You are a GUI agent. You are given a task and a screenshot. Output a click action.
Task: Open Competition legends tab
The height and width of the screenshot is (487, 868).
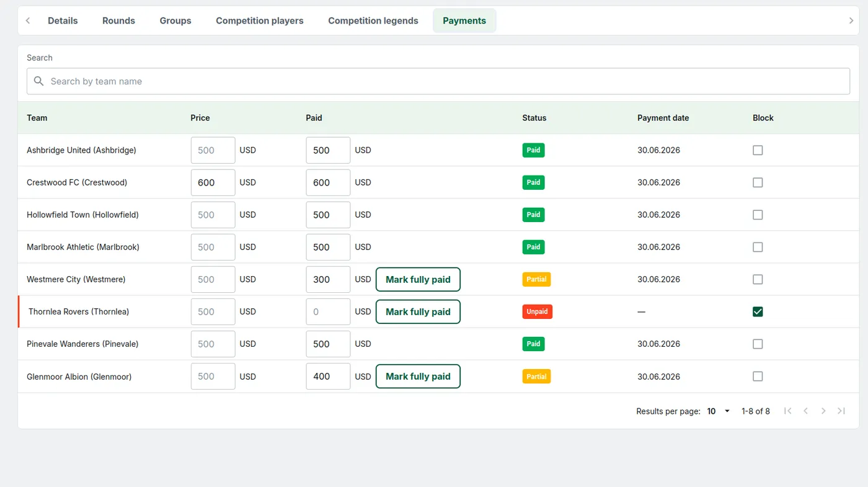click(373, 20)
